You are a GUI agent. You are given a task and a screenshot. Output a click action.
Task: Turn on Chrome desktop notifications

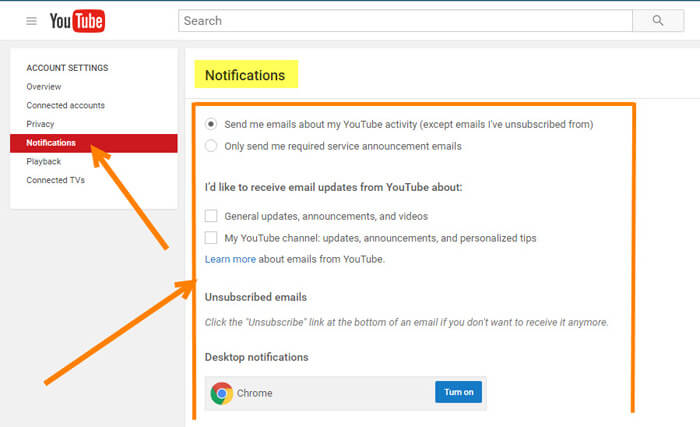coord(458,392)
